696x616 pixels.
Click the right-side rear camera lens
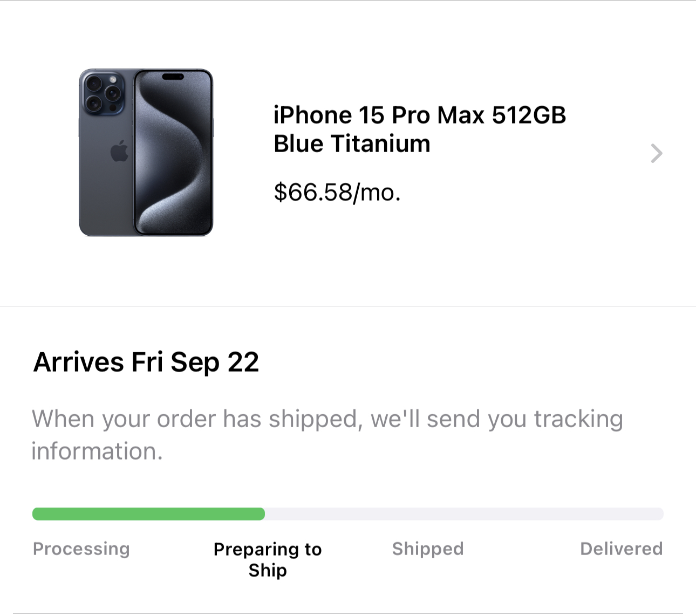pos(112,93)
